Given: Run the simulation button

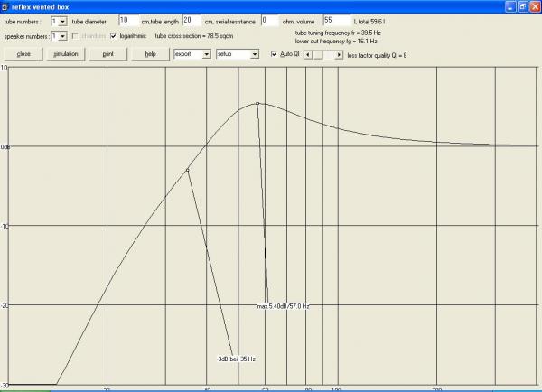Looking at the screenshot, I should 66,54.
